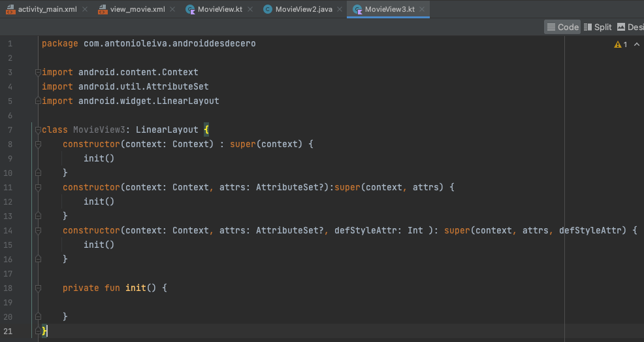Click line number 1 in the gutter
Screen dimensions: 644x342
pyautogui.click(x=10, y=44)
